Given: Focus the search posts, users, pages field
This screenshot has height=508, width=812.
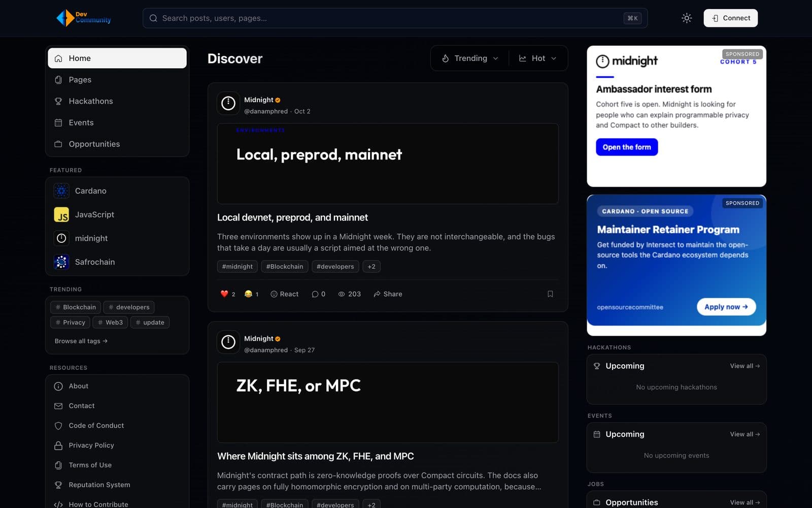Looking at the screenshot, I should 395,18.
